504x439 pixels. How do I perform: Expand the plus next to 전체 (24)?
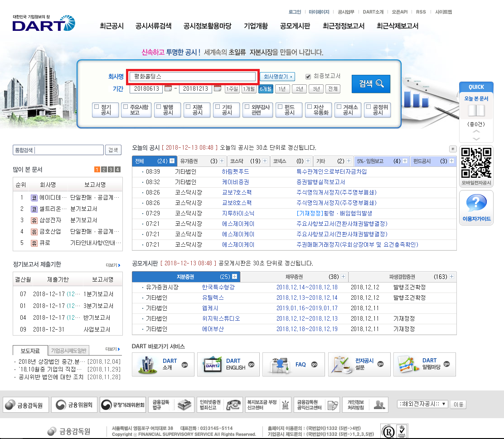(172, 161)
